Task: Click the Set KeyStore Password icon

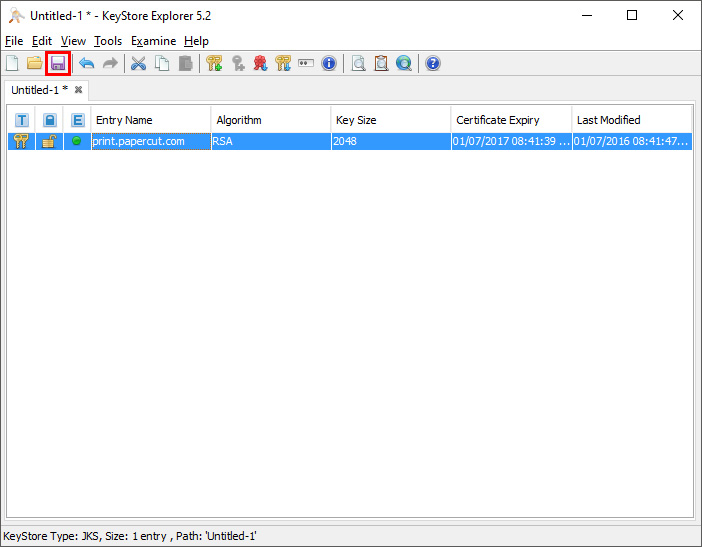Action: (x=306, y=63)
